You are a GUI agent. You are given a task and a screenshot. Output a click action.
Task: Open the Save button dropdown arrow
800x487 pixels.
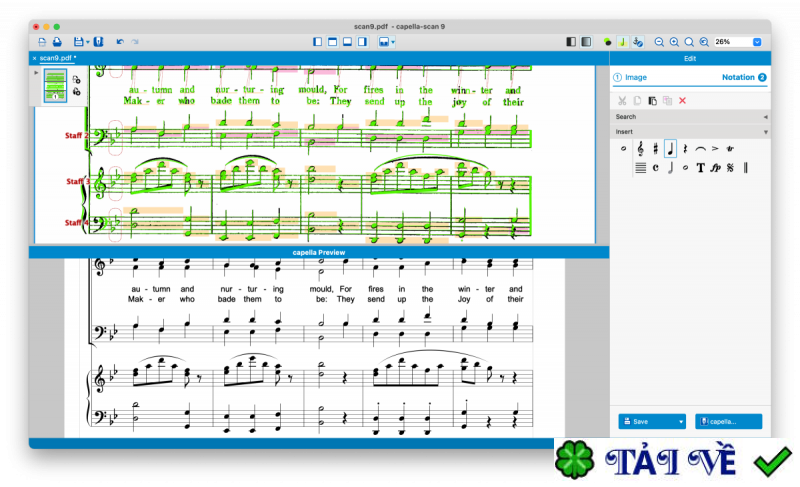click(x=681, y=421)
